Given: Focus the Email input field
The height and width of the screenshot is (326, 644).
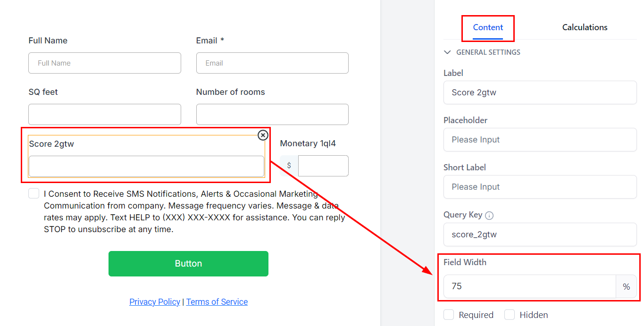Looking at the screenshot, I should [x=272, y=63].
